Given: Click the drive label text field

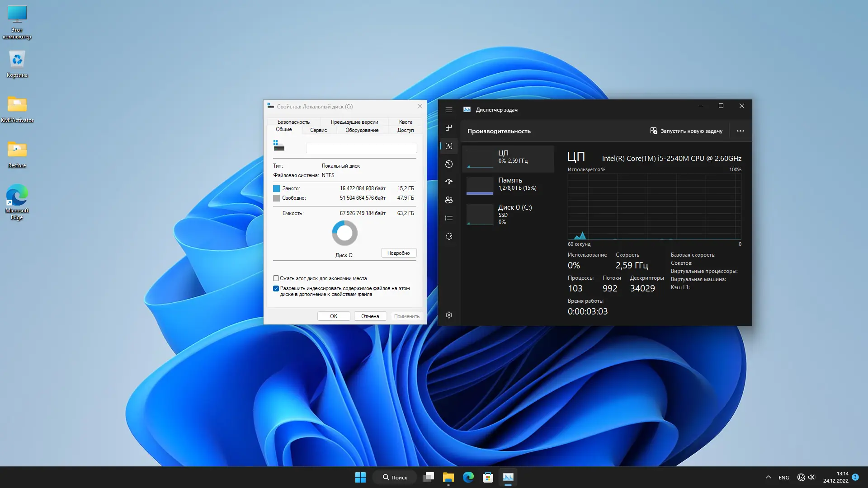Looking at the screenshot, I should click(361, 148).
